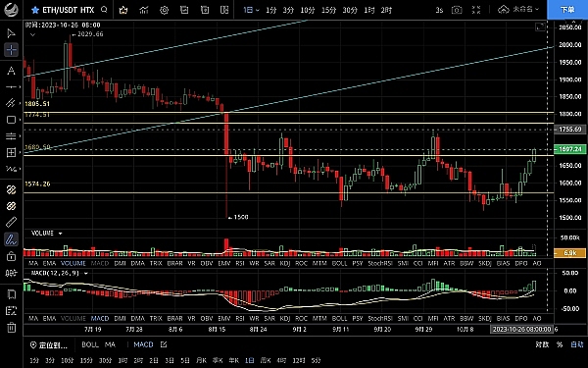Expand the 1日 timeframe dropdown

(251, 10)
